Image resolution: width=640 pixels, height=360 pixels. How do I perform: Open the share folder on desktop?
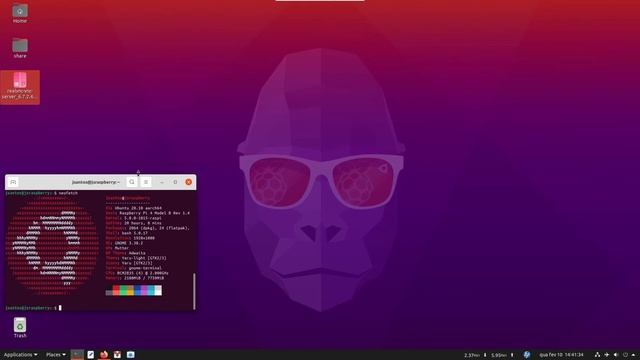coord(20,48)
